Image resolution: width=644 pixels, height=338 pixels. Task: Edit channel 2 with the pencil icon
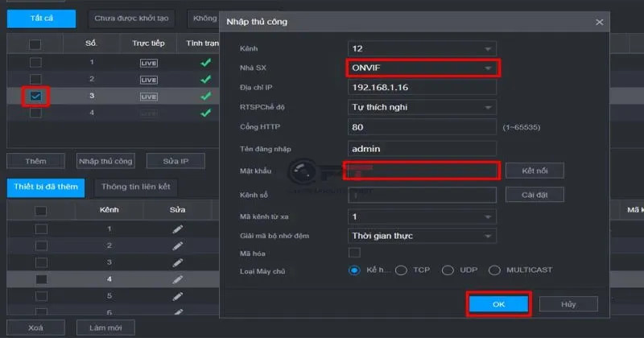(178, 246)
